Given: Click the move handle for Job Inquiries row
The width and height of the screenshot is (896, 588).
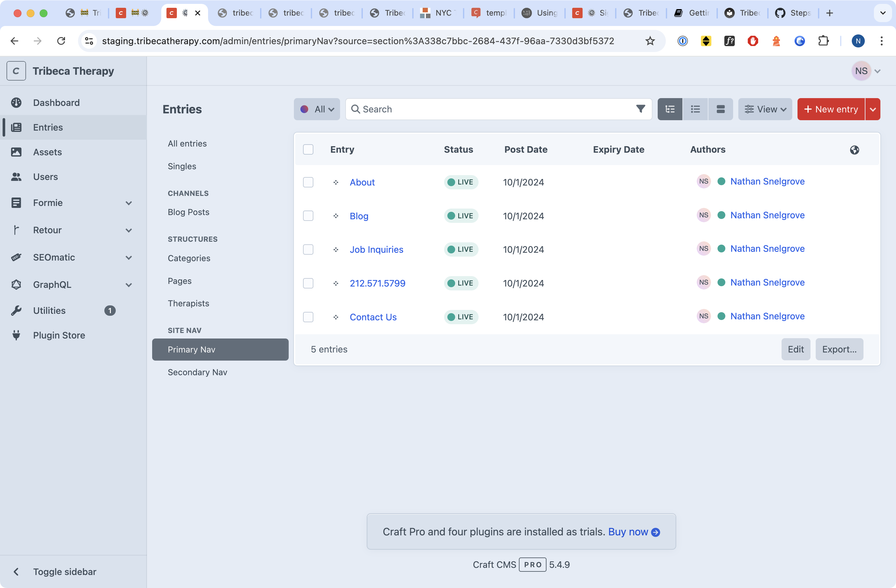Looking at the screenshot, I should (x=336, y=249).
